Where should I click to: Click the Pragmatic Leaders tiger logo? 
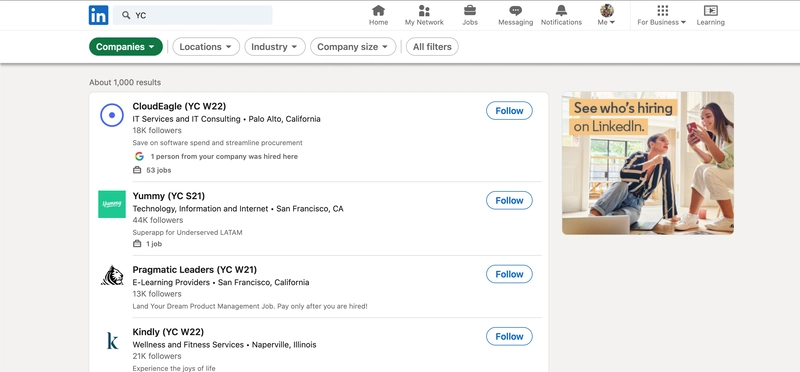[112, 276]
